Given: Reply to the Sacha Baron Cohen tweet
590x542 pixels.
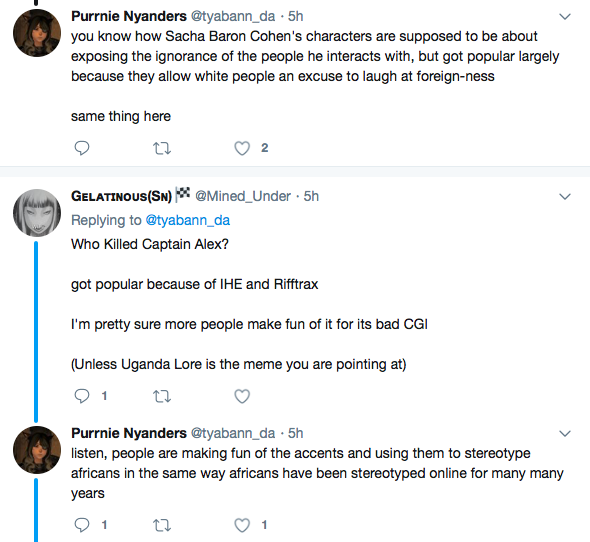Looking at the screenshot, I should point(82,148).
